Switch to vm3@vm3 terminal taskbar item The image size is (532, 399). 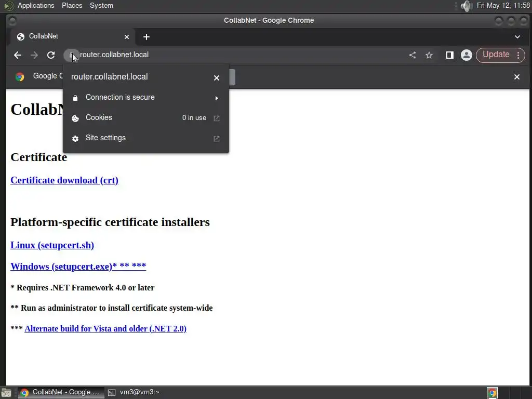pos(135,392)
